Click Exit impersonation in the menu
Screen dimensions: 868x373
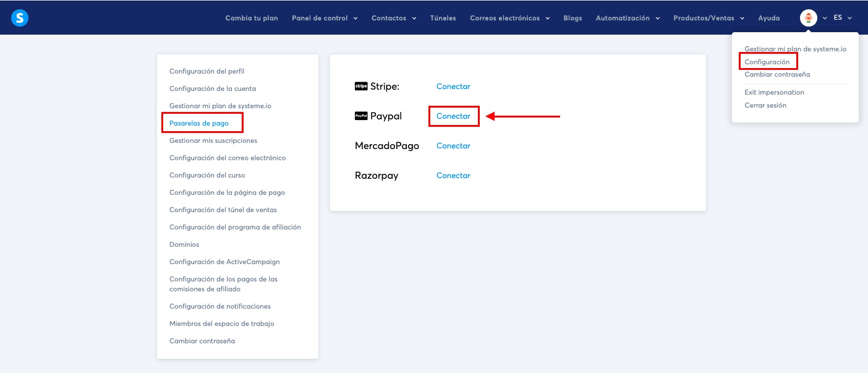click(x=775, y=92)
